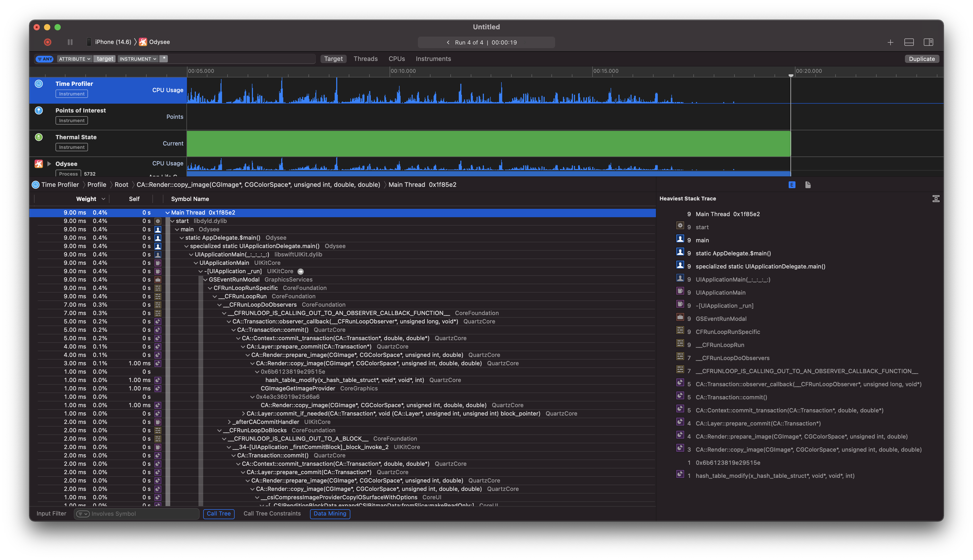Expand the Odysee process track triangle
This screenshot has width=973, height=560.
[x=49, y=164]
